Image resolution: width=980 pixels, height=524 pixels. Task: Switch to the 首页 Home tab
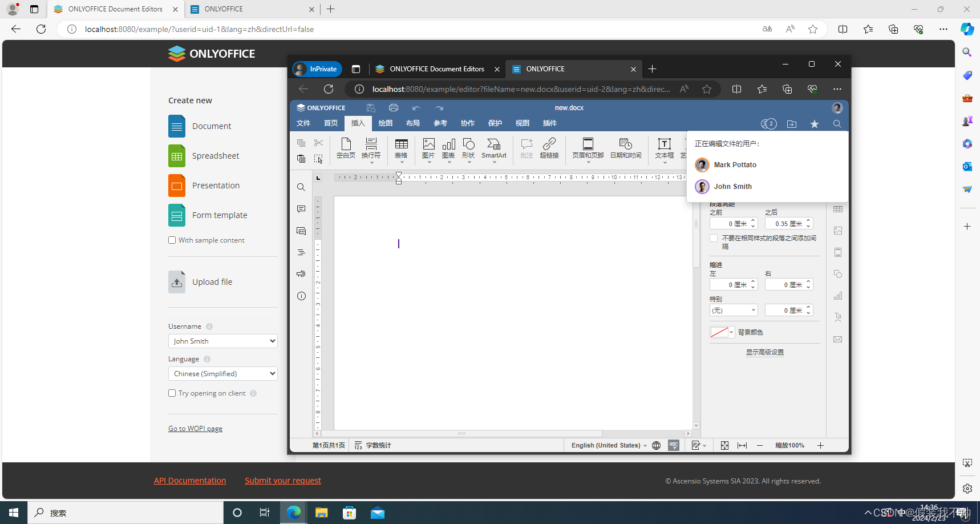click(331, 123)
